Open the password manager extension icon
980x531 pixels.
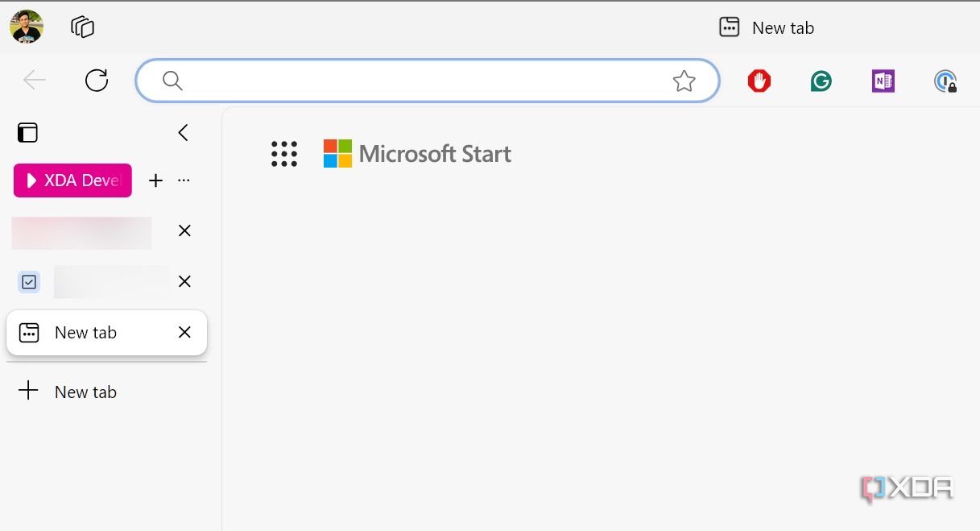click(945, 81)
